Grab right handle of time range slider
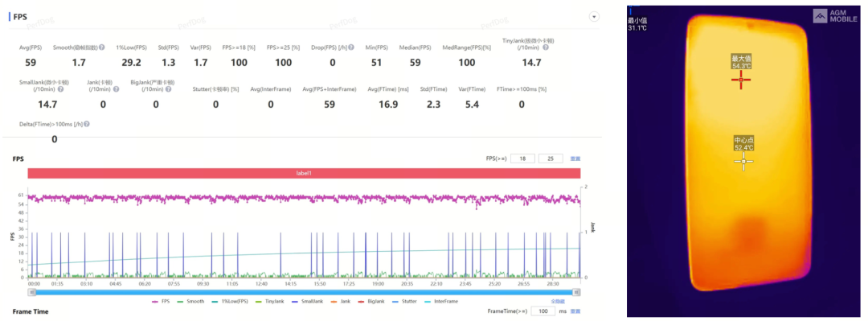The image size is (868, 321). [576, 292]
